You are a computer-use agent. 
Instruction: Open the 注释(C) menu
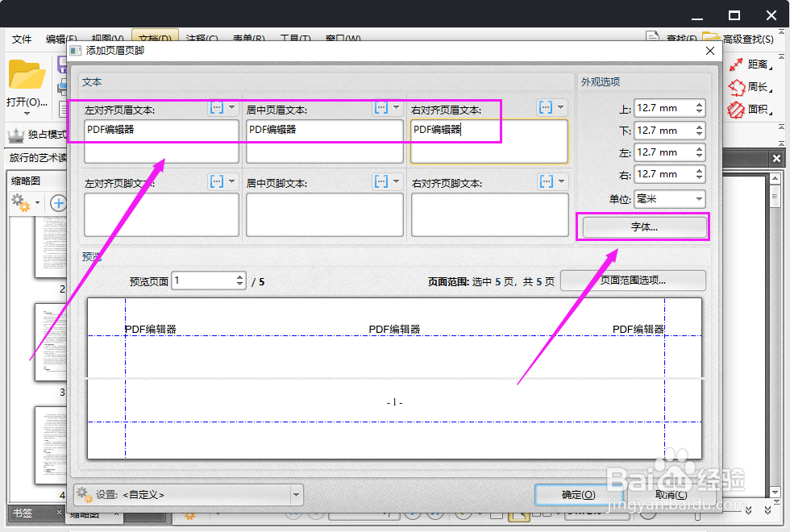click(x=202, y=39)
